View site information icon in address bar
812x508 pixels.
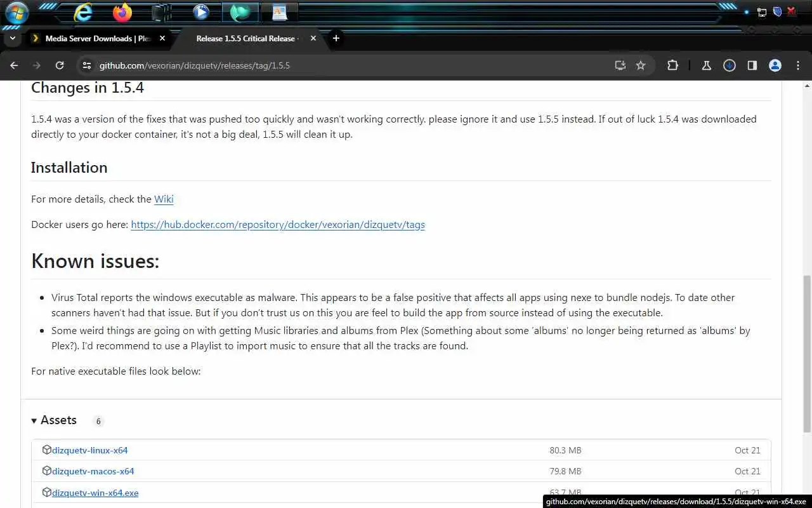[87, 65]
